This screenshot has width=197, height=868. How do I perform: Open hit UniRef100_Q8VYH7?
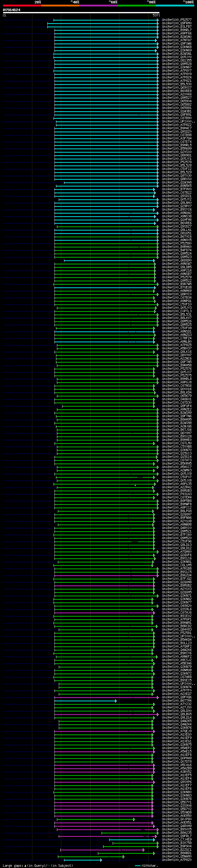pyautogui.click(x=176, y=355)
